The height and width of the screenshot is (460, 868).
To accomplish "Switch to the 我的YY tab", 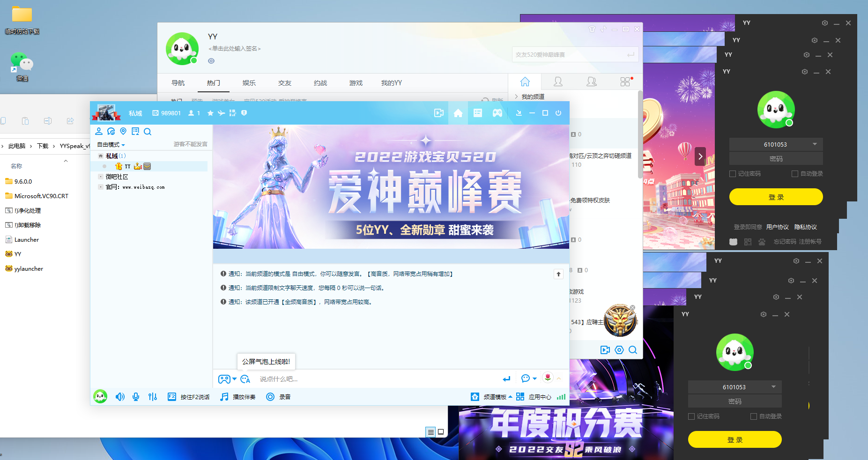I will pos(392,83).
